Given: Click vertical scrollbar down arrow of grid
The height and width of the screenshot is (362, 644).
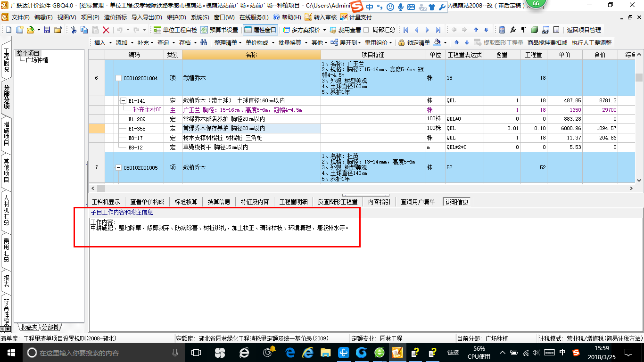Looking at the screenshot, I should coord(639,180).
